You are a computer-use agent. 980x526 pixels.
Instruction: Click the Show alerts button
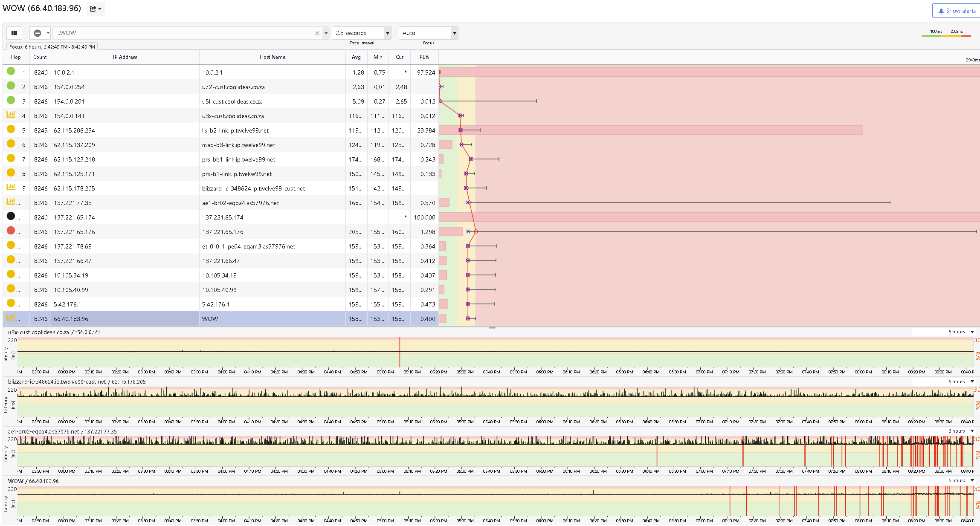(x=957, y=11)
